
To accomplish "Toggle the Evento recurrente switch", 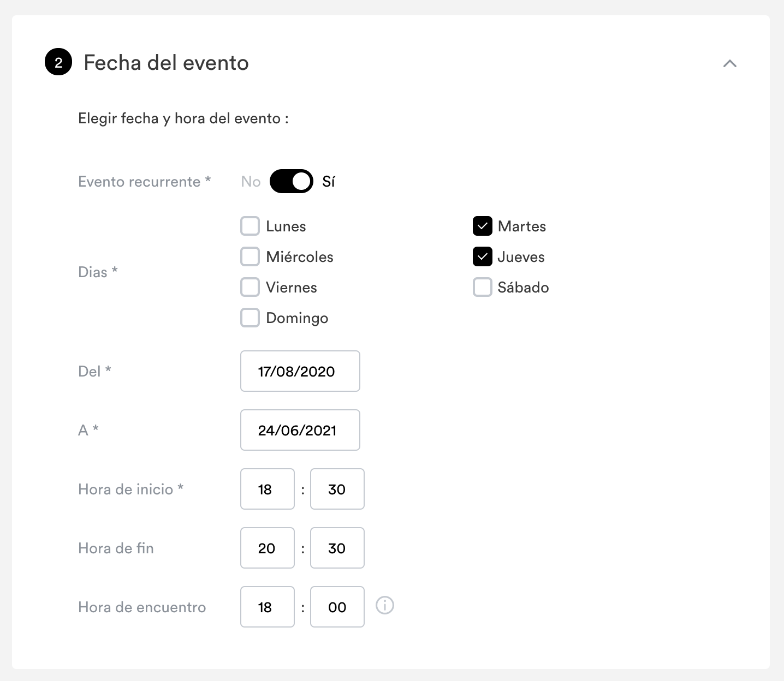I will tap(292, 181).
